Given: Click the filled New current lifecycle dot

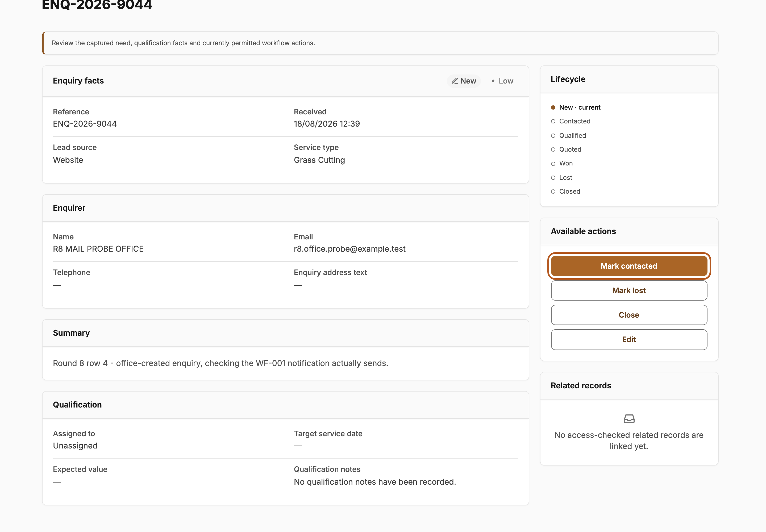Looking at the screenshot, I should (x=553, y=107).
